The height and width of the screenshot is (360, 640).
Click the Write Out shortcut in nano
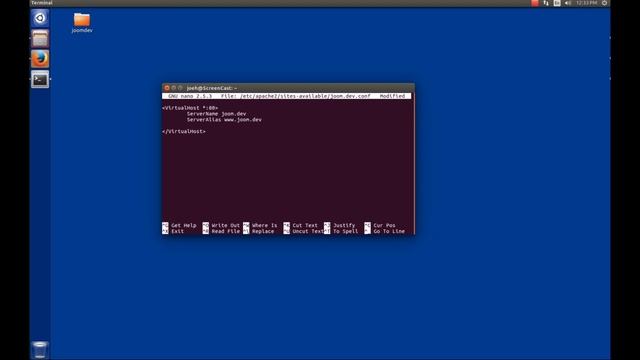tap(221, 225)
